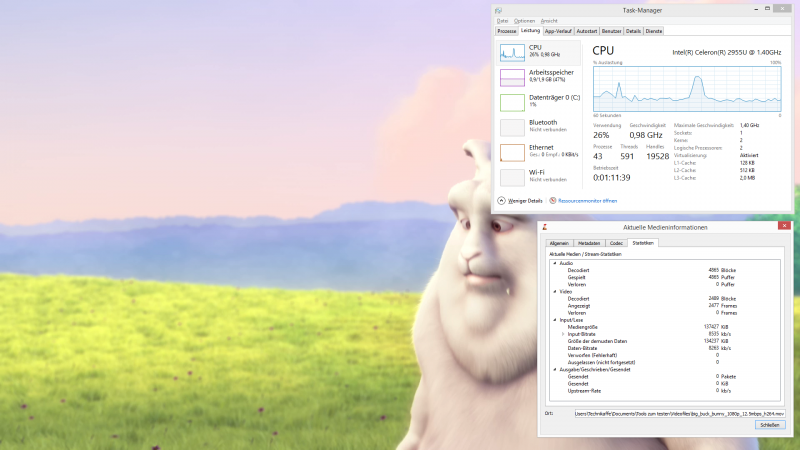
Task: Close the Medieninformationen dialog
Action: click(784, 226)
